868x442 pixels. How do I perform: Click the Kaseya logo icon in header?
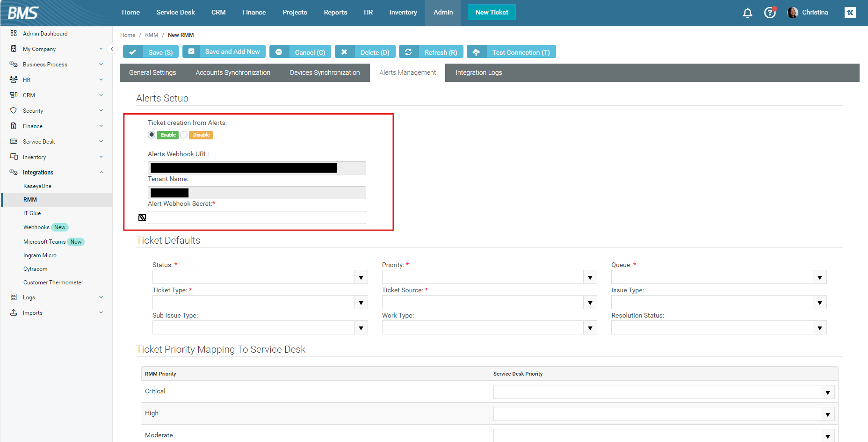(x=850, y=13)
